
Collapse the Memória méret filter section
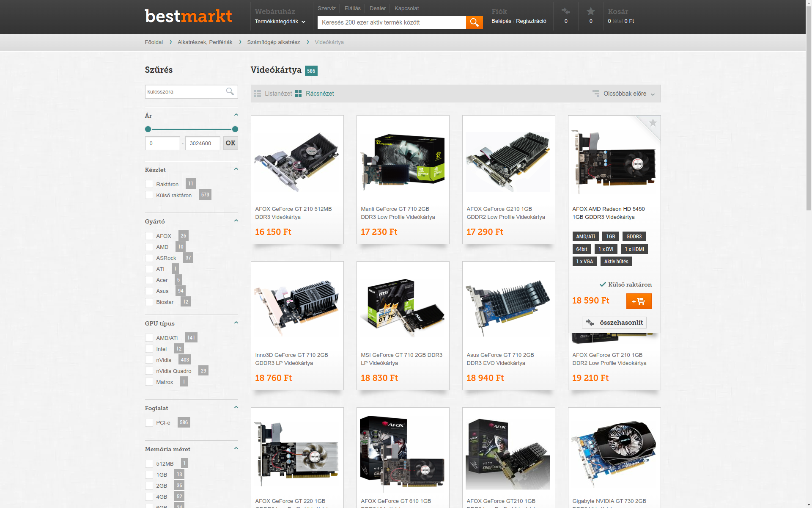click(236, 448)
